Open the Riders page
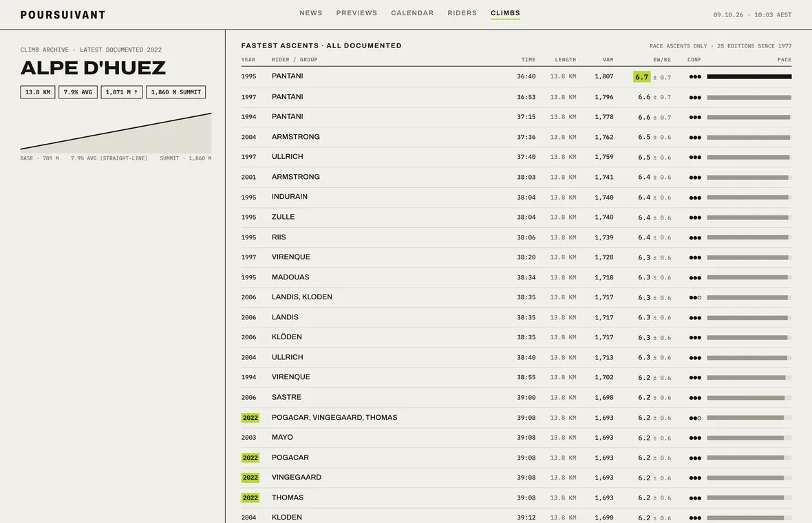This screenshot has height=523, width=812. pos(462,13)
